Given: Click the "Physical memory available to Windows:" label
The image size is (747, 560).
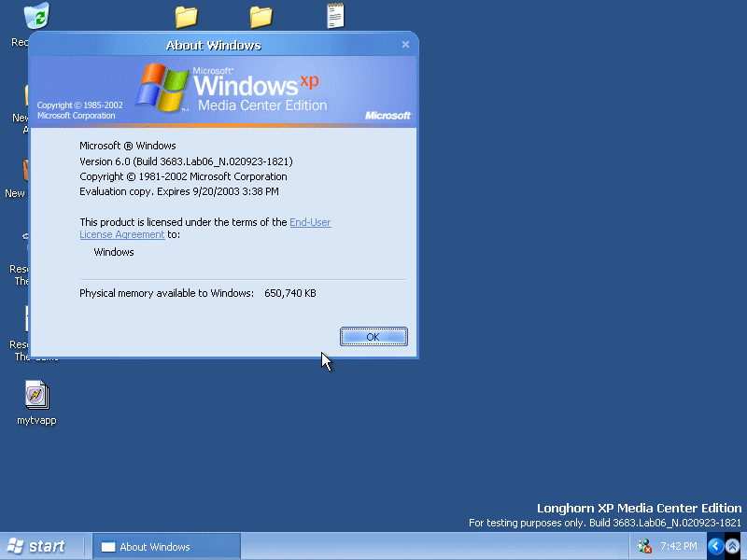Looking at the screenshot, I should click(167, 293).
